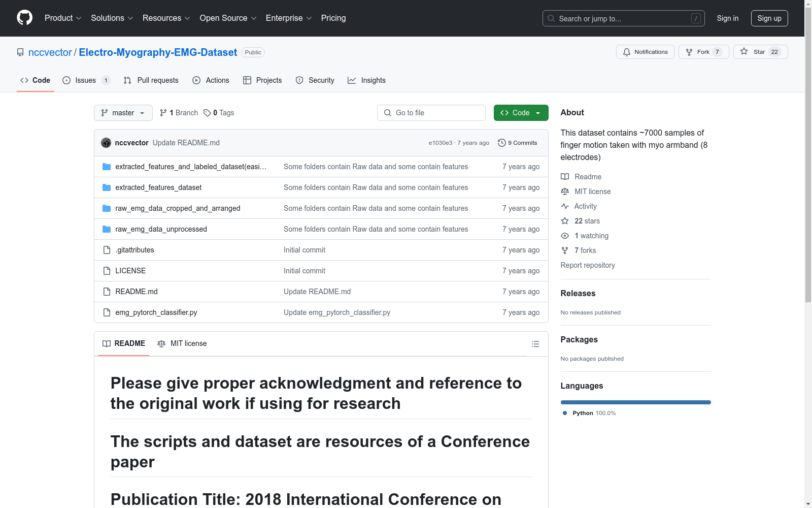Click the Report repository link
This screenshot has height=508, width=812.
(588, 265)
